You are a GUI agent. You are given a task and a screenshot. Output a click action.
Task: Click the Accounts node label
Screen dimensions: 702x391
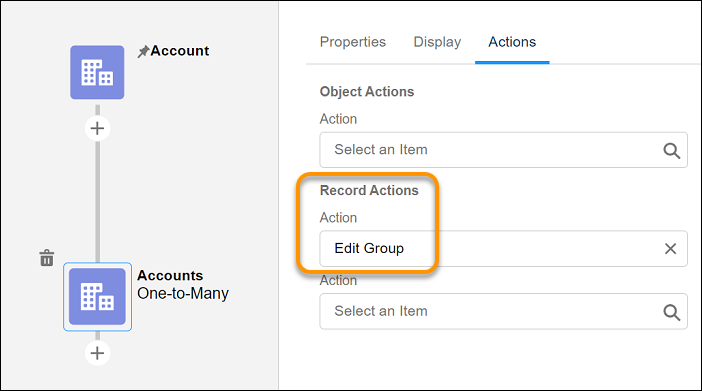pyautogui.click(x=170, y=275)
